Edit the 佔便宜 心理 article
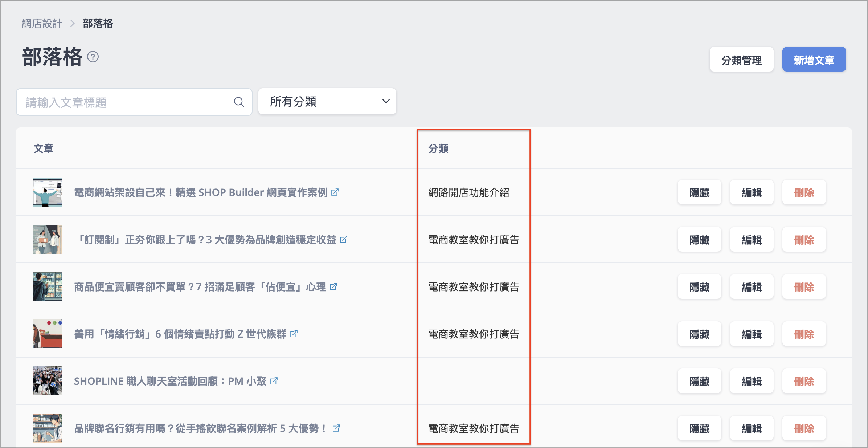The height and width of the screenshot is (448, 868). pyautogui.click(x=752, y=287)
